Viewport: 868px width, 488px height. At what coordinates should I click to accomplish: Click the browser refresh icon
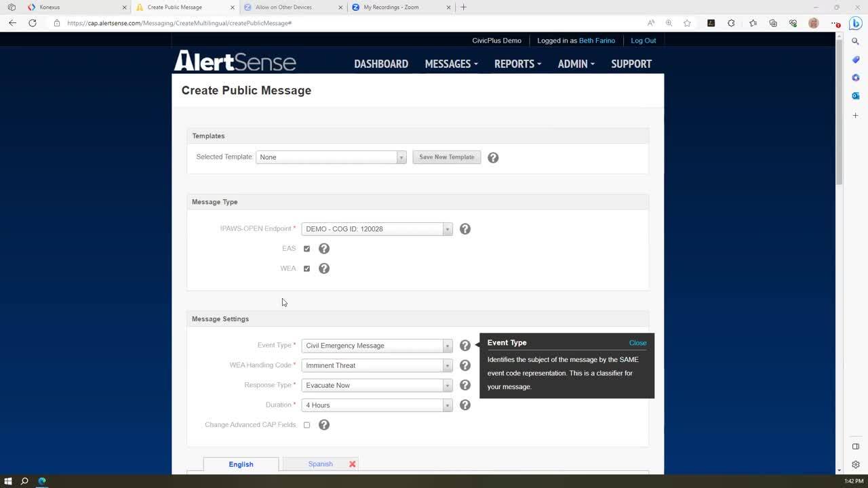[x=32, y=23]
